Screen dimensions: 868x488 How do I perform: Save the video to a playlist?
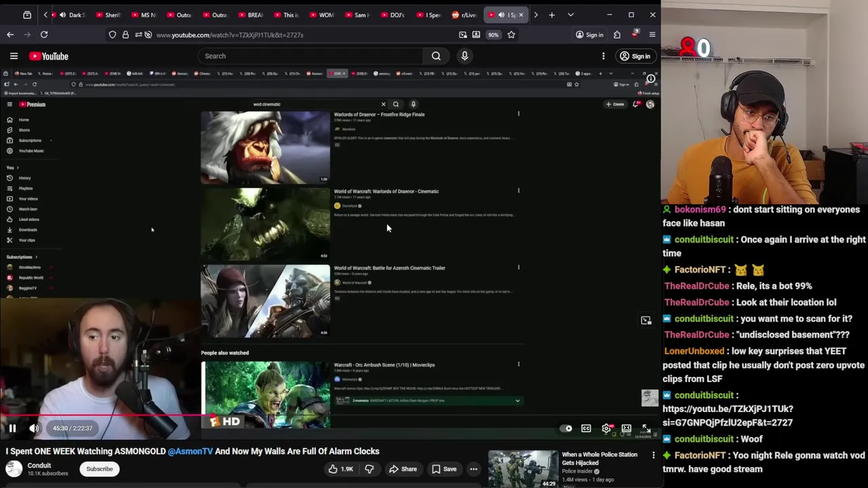pyautogui.click(x=443, y=469)
